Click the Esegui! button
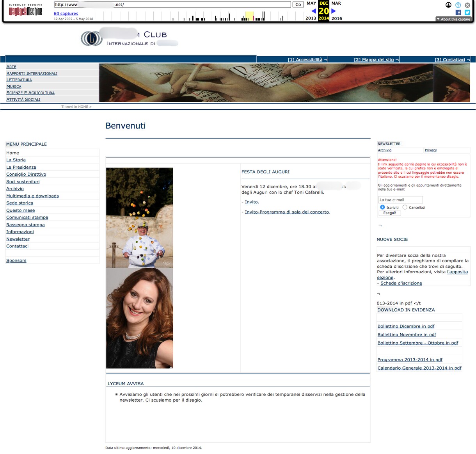The width and height of the screenshot is (476, 454). (x=390, y=213)
